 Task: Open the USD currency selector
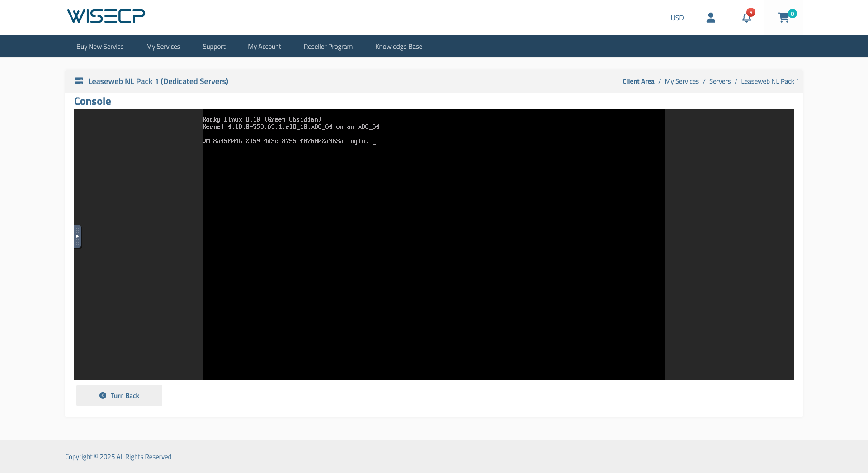pyautogui.click(x=677, y=18)
